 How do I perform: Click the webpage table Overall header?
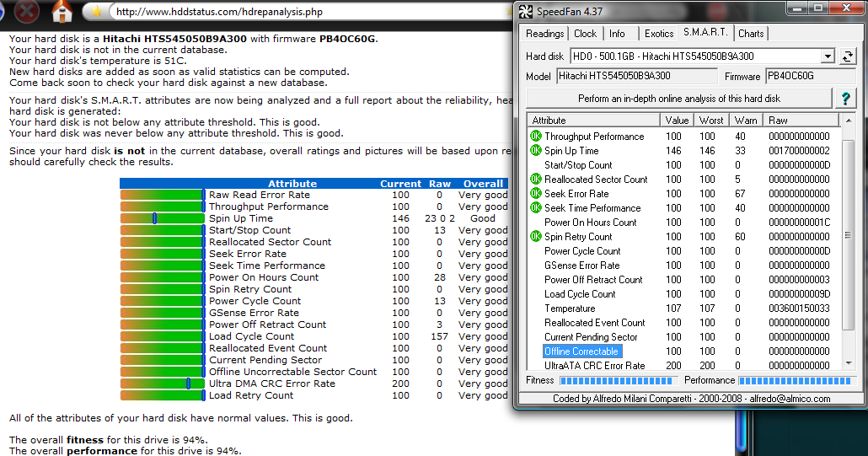coord(483,184)
